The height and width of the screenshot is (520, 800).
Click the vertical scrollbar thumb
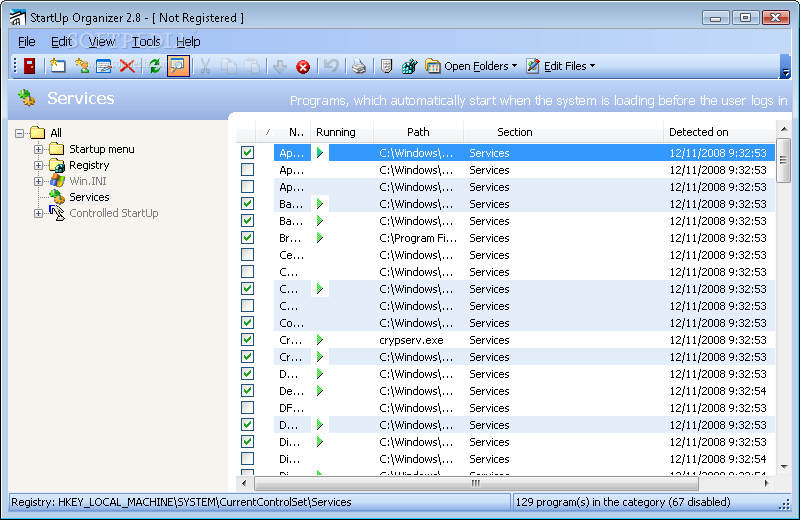[x=784, y=160]
